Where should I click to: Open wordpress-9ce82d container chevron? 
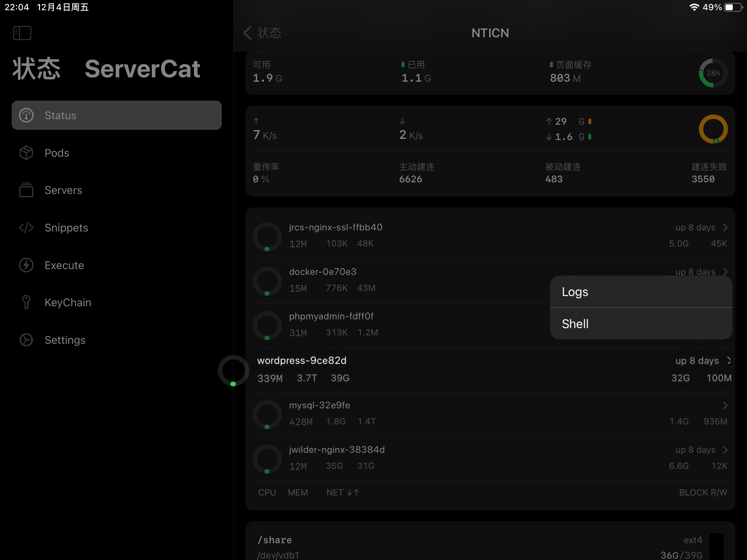729,361
